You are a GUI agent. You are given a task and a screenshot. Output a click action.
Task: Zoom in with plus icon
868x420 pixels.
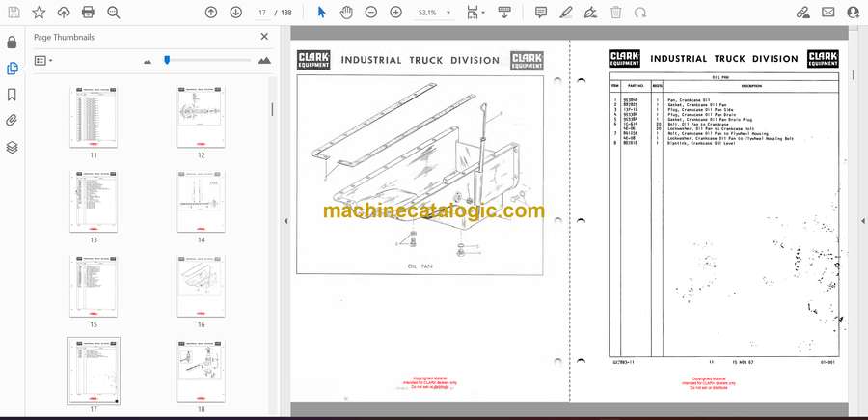click(x=395, y=13)
